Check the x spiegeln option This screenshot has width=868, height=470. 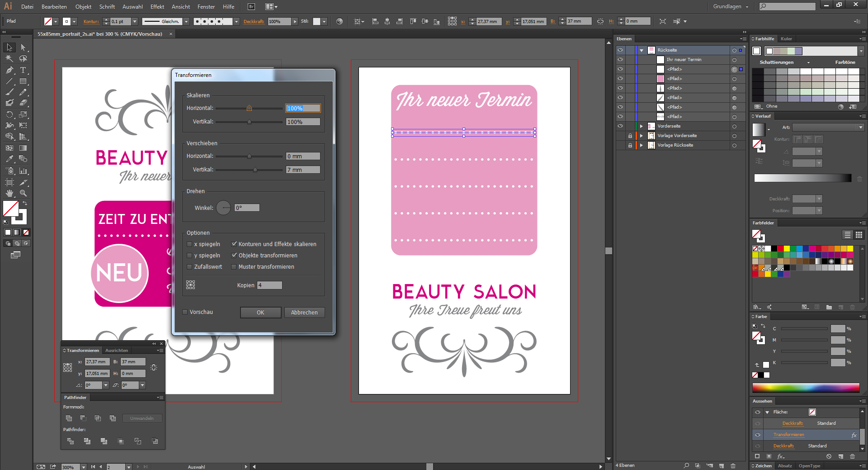coord(189,244)
